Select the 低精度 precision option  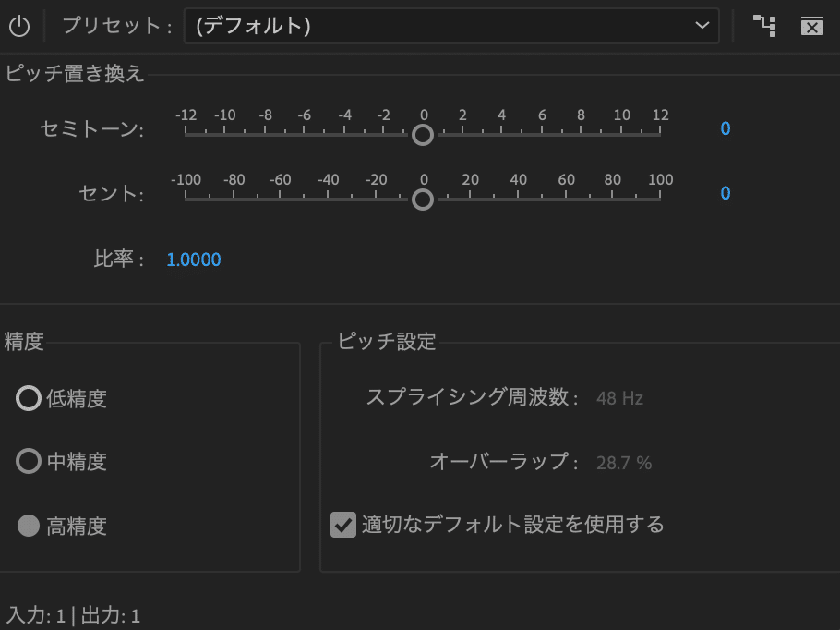click(x=30, y=398)
